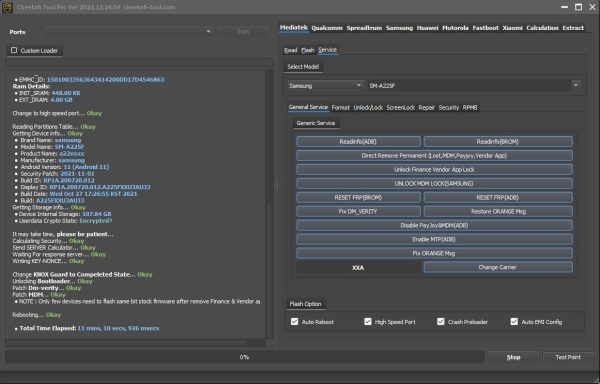Click the ReadInfo(ADB) button
Viewport: 600px width, 384px height.
358,142
